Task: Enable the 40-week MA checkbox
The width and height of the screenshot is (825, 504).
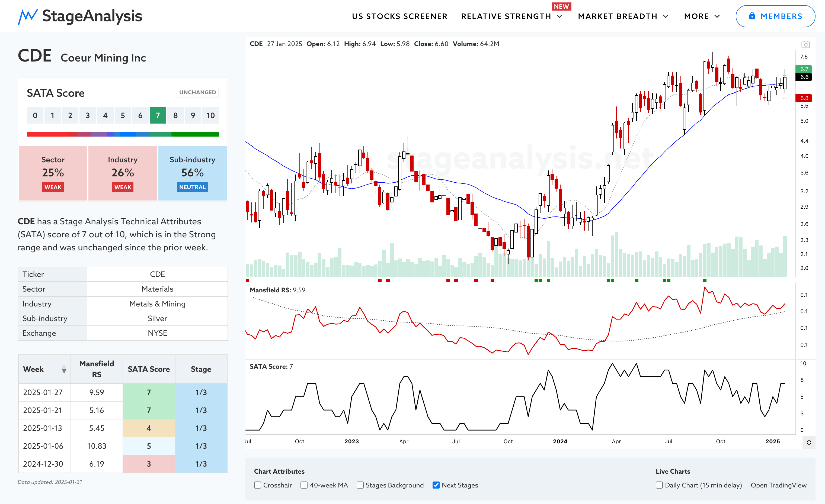Action: pos(304,485)
